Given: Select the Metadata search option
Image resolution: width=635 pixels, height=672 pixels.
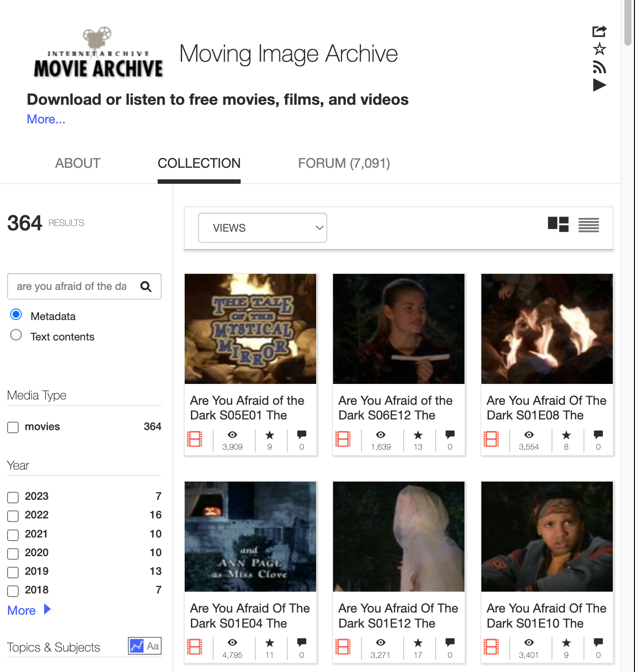Looking at the screenshot, I should point(16,315).
